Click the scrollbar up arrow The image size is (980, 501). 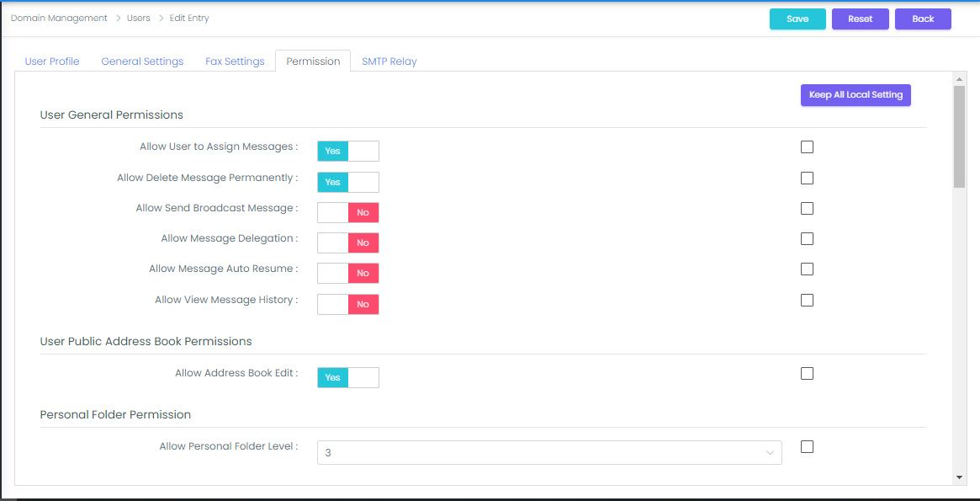(x=959, y=79)
